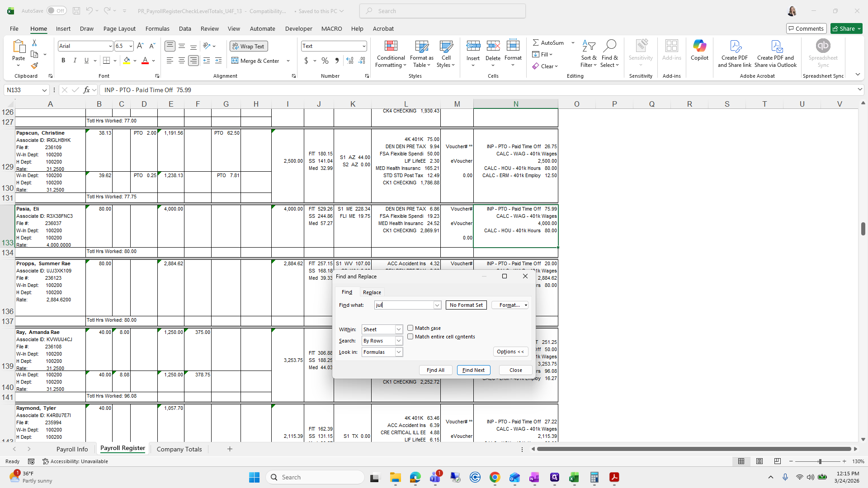Switch to Page Break Preview view
868x488 pixels.
pyautogui.click(x=777, y=461)
